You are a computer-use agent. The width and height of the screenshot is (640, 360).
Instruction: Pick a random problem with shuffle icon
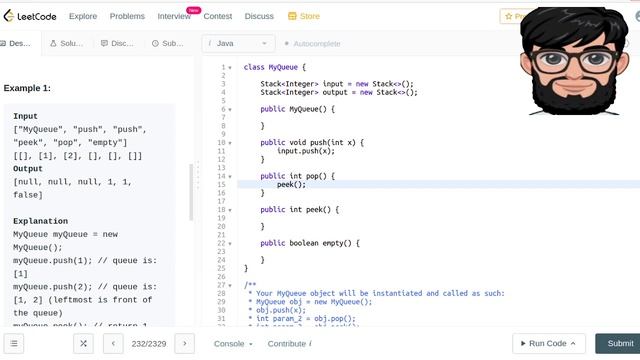(x=83, y=344)
